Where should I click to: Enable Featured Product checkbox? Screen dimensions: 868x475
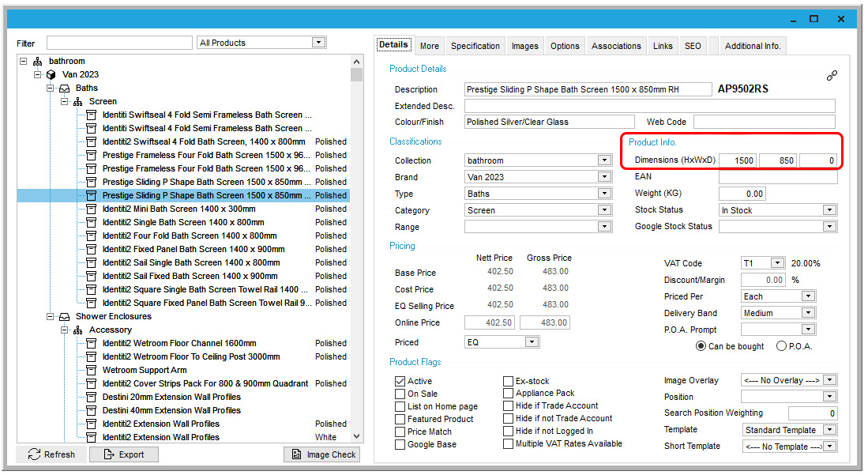(x=400, y=419)
